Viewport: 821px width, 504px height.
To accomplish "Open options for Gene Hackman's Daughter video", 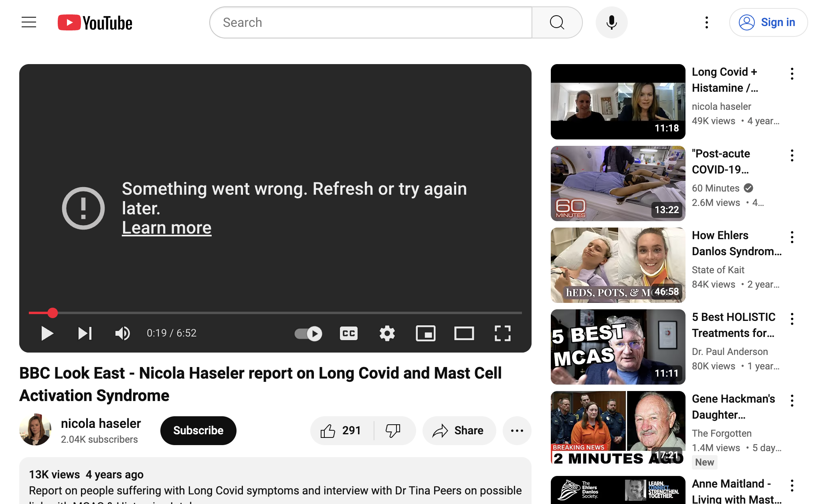I will click(x=792, y=401).
